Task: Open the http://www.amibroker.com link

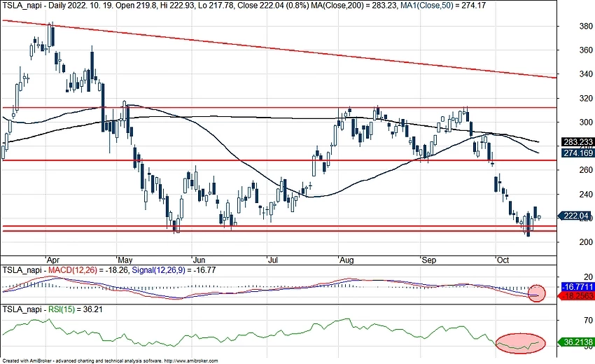Action: tap(191, 360)
